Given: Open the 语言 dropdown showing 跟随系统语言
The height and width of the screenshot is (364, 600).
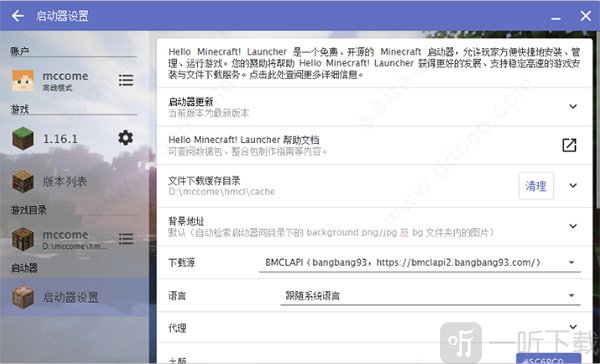Looking at the screenshot, I should (x=430, y=296).
